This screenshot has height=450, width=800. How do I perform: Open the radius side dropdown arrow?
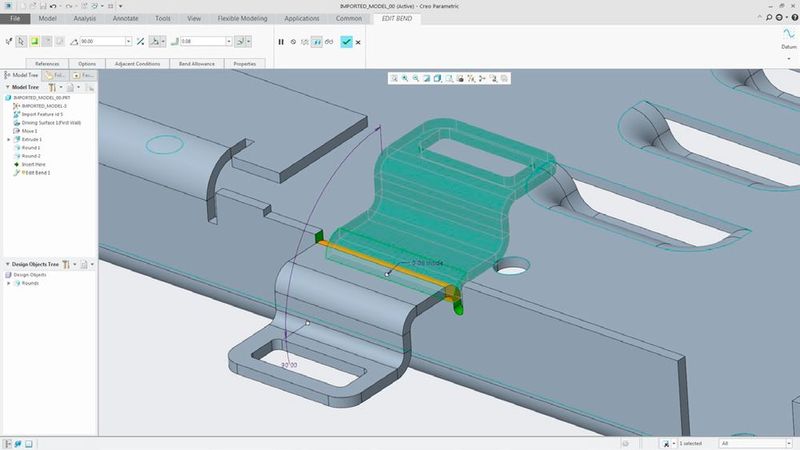click(x=248, y=41)
